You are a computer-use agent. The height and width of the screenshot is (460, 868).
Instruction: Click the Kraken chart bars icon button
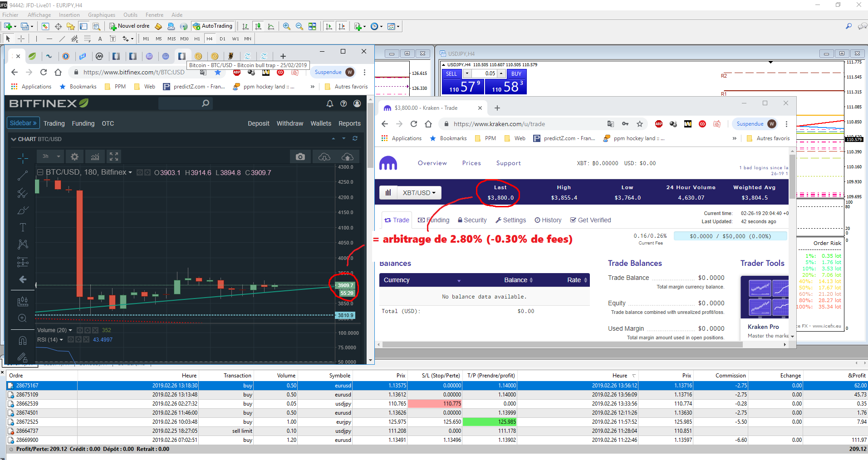(x=388, y=193)
